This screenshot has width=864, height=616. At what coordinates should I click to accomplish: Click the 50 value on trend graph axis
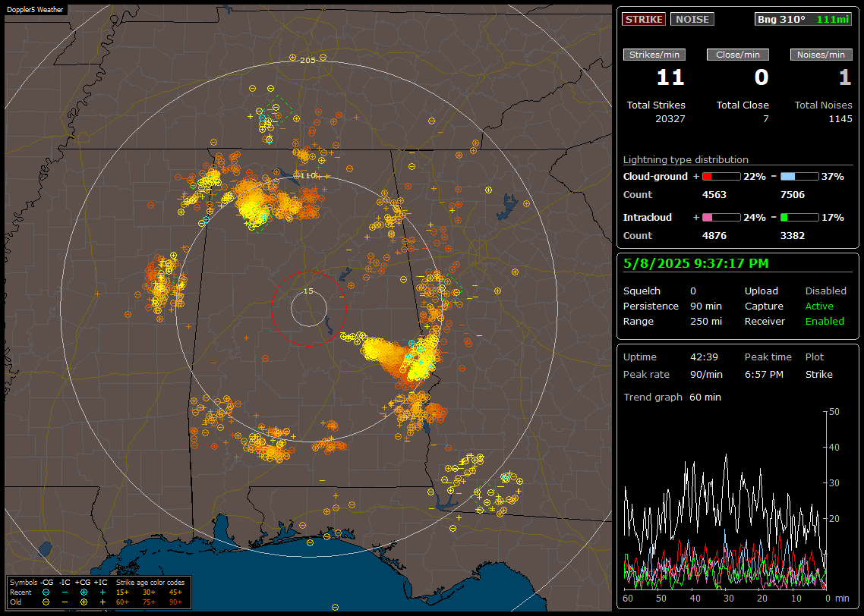click(834, 412)
